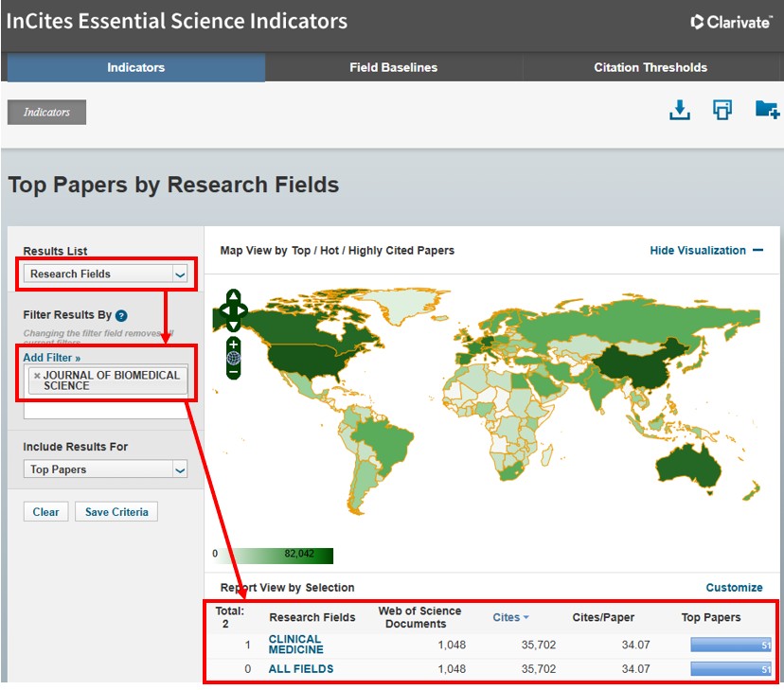Screen dimensions: 784x690
Task: Zoom out on the map
Action: tap(234, 372)
